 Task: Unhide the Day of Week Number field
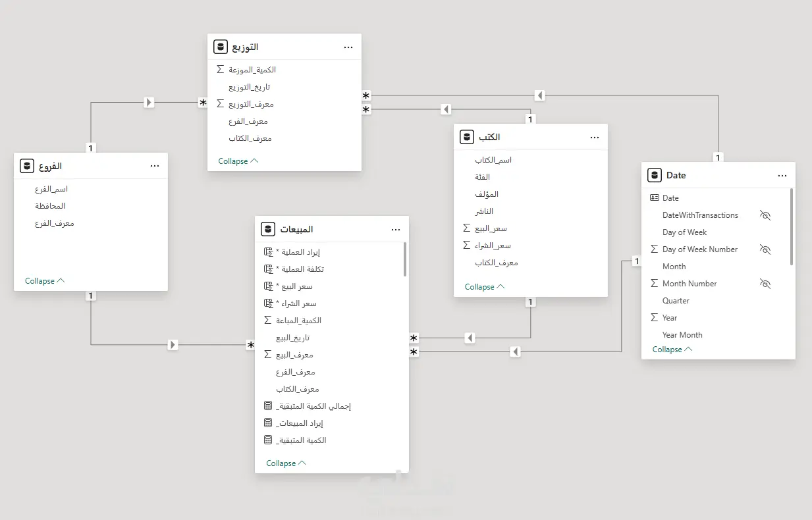[765, 249]
